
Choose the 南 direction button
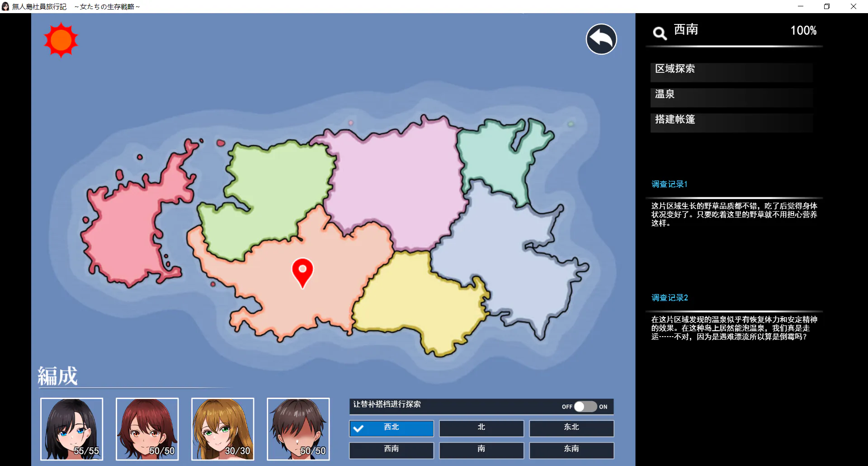(x=481, y=450)
